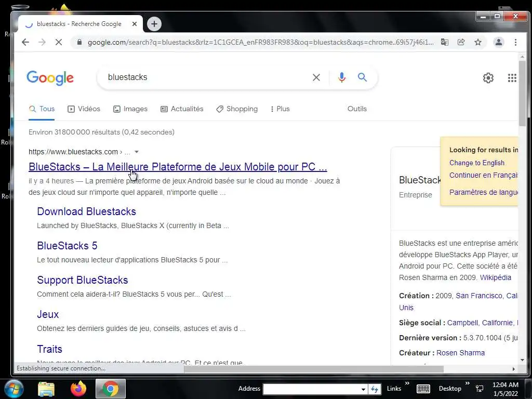Viewport: 532px width, 399px height.
Task: Switch to the Actualités tab
Action: [182, 109]
